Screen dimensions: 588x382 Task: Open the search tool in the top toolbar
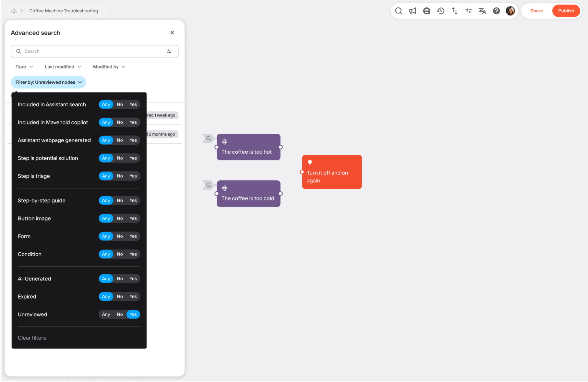pos(399,11)
